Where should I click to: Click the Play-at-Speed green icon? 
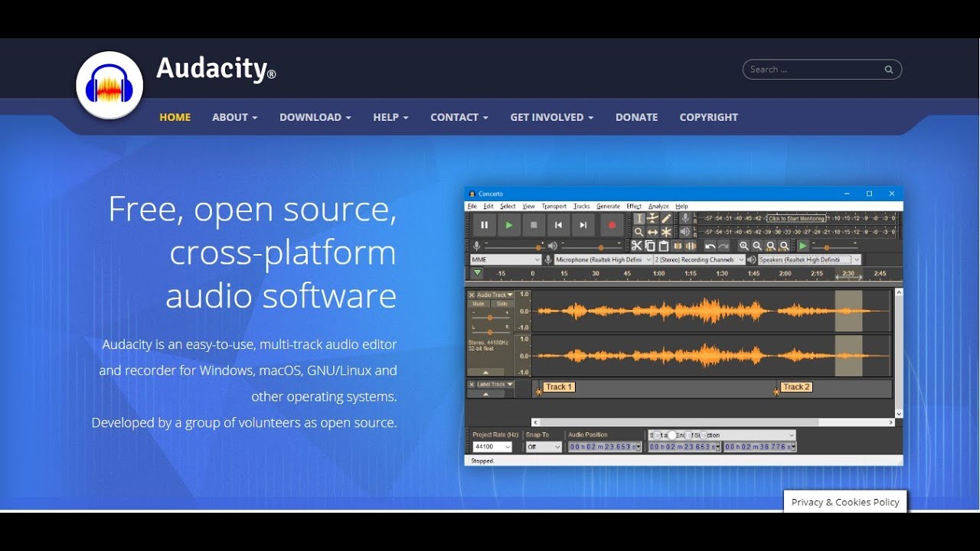(803, 246)
